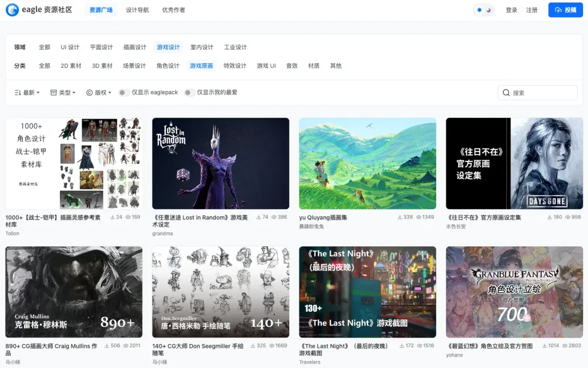This screenshot has height=368, width=588.
Task: Click title 1000+【战士-铠甲】插画灵感参考素材库
Action: [x=53, y=221]
